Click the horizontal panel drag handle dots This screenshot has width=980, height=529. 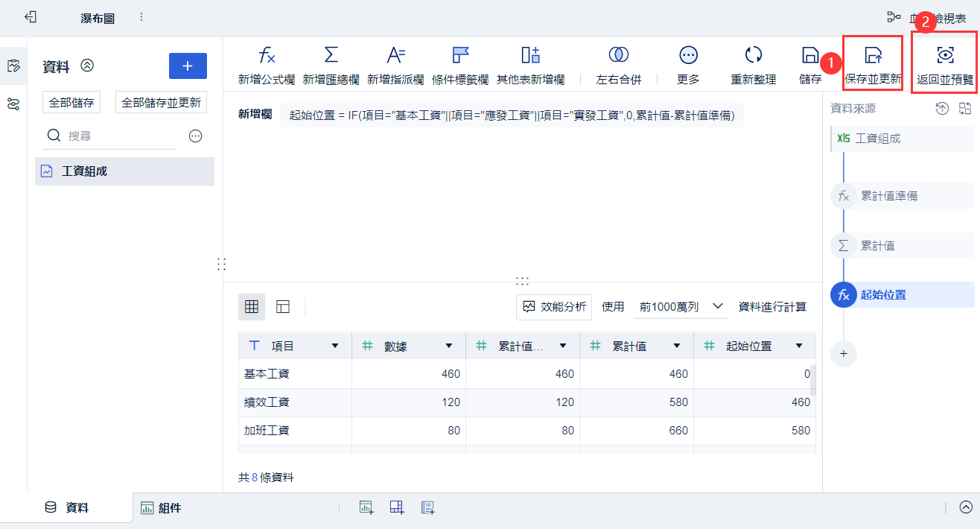[x=522, y=282]
